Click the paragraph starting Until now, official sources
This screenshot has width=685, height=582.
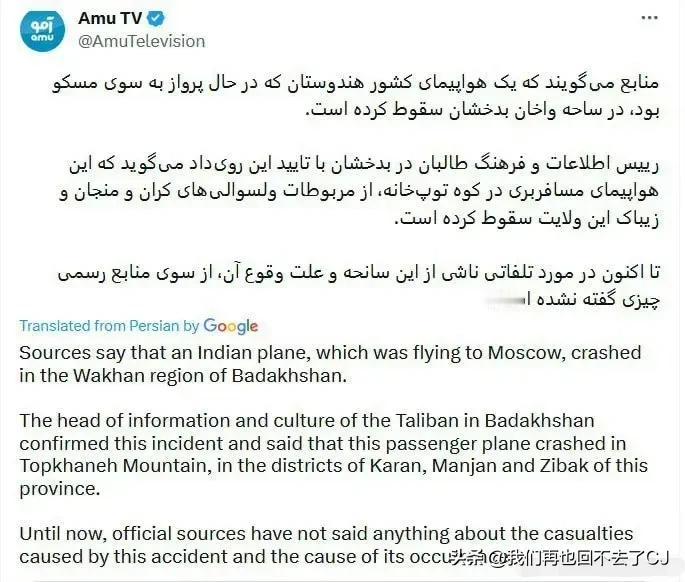326,545
